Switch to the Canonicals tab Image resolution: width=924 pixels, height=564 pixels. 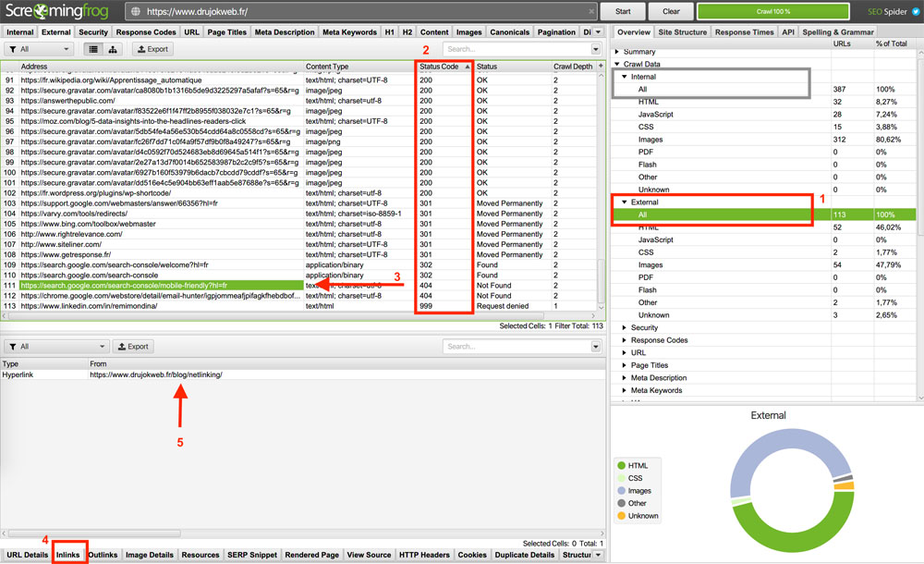tap(509, 31)
